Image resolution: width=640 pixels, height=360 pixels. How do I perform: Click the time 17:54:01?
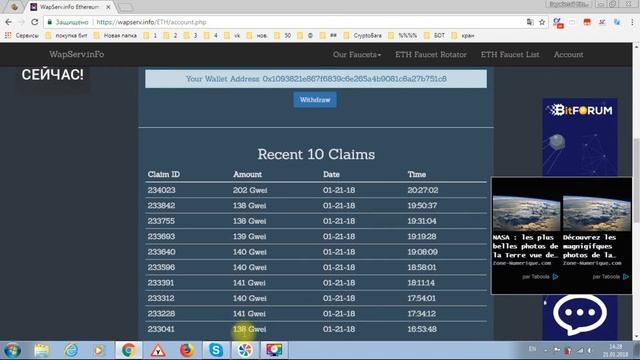tap(422, 298)
